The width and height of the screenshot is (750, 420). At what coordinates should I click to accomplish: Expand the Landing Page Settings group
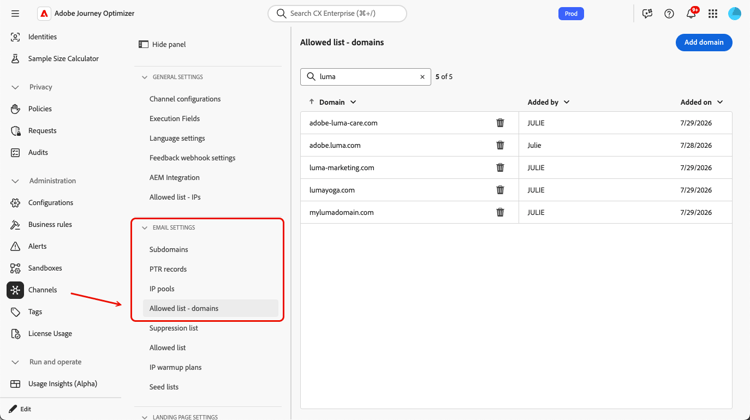point(144,417)
